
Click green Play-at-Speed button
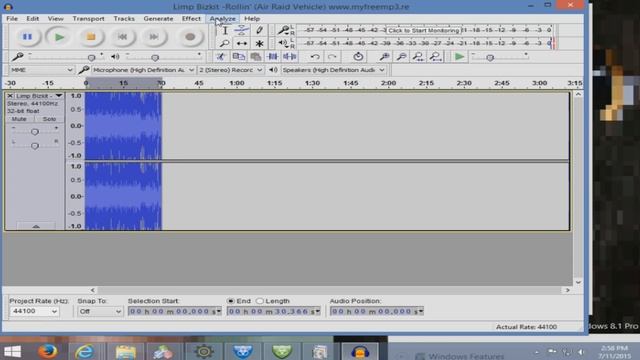point(459,57)
